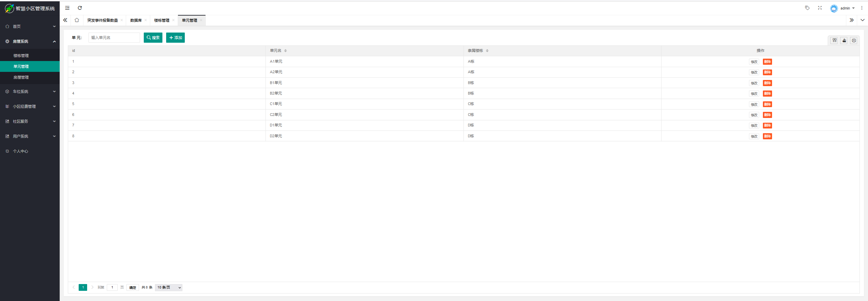Click 删除 for B1单元 row
868x301 pixels.
tap(767, 83)
